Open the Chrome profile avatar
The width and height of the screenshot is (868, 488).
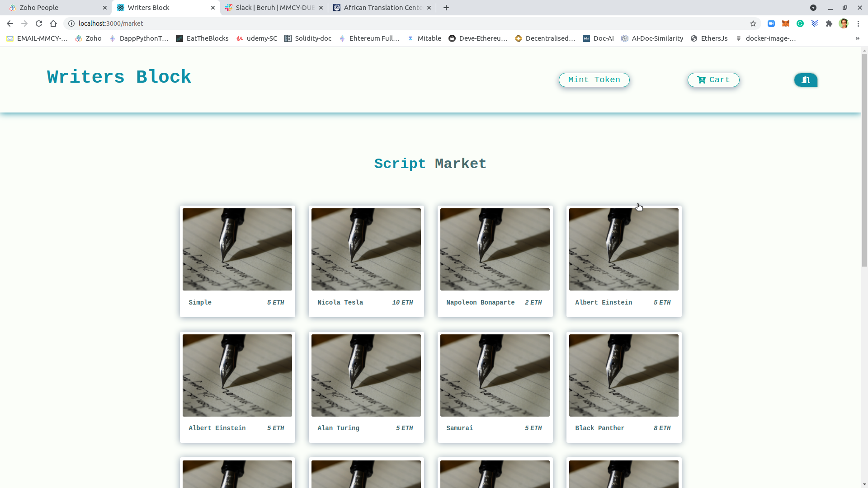click(844, 23)
